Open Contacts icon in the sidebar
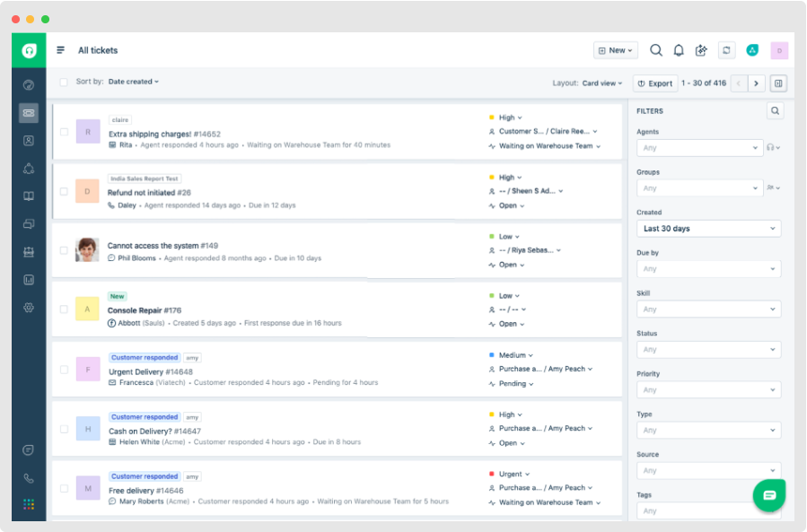Image resolution: width=807 pixels, height=532 pixels. click(29, 141)
